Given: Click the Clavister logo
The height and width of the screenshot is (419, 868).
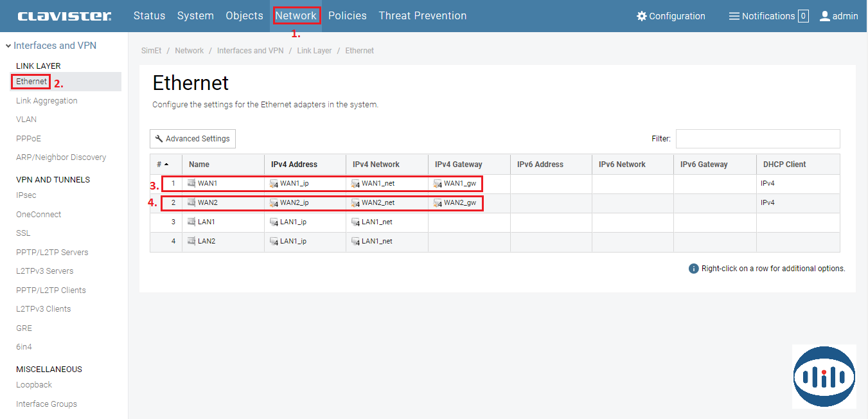Looking at the screenshot, I should pos(64,16).
